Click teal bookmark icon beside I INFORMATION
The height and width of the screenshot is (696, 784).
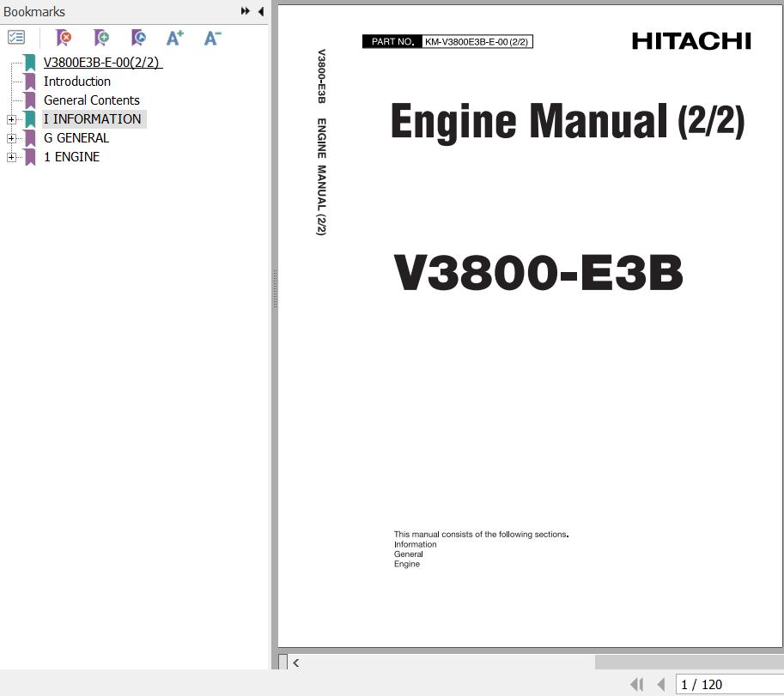[x=30, y=119]
